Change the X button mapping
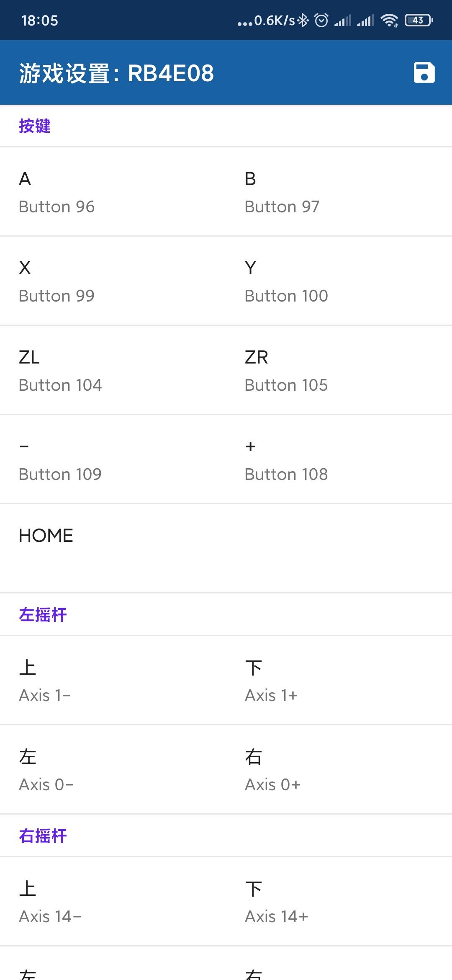The width and height of the screenshot is (452, 980). 113,281
